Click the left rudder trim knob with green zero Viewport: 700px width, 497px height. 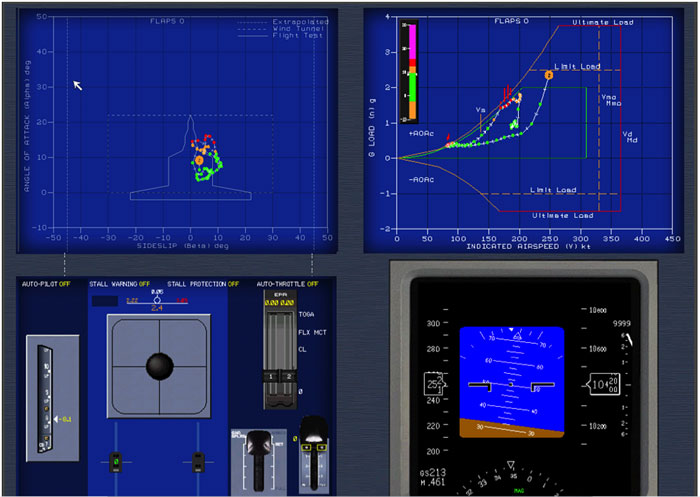click(116, 462)
